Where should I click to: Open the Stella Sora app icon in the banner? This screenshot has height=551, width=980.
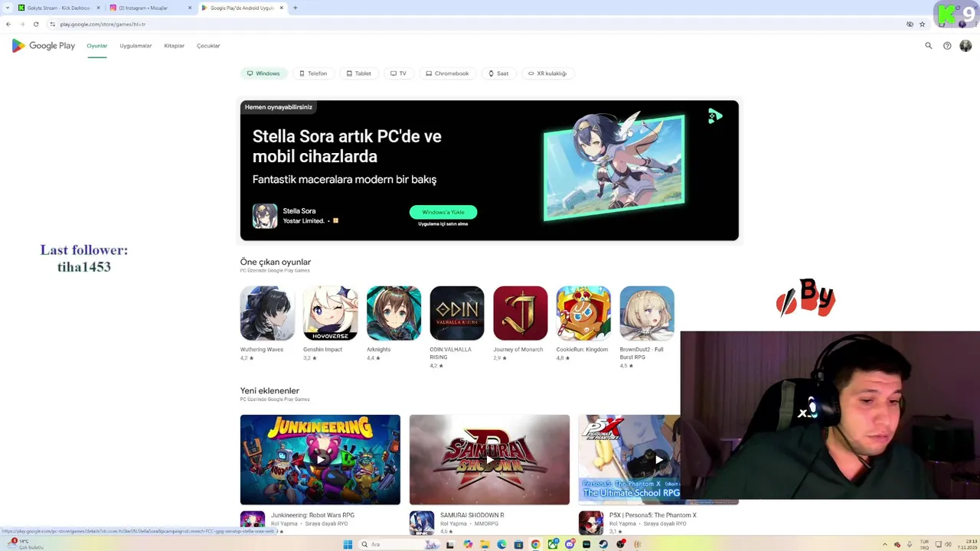265,216
